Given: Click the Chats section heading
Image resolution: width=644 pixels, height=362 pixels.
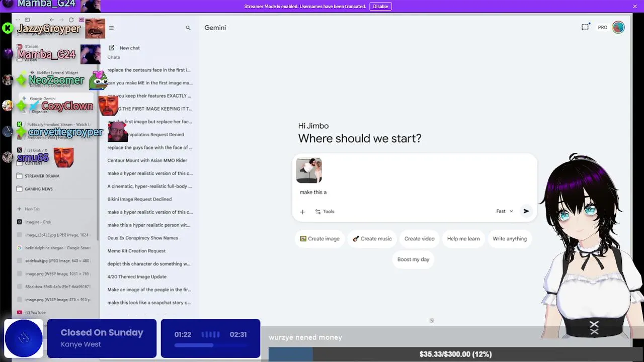Looking at the screenshot, I should [114, 57].
